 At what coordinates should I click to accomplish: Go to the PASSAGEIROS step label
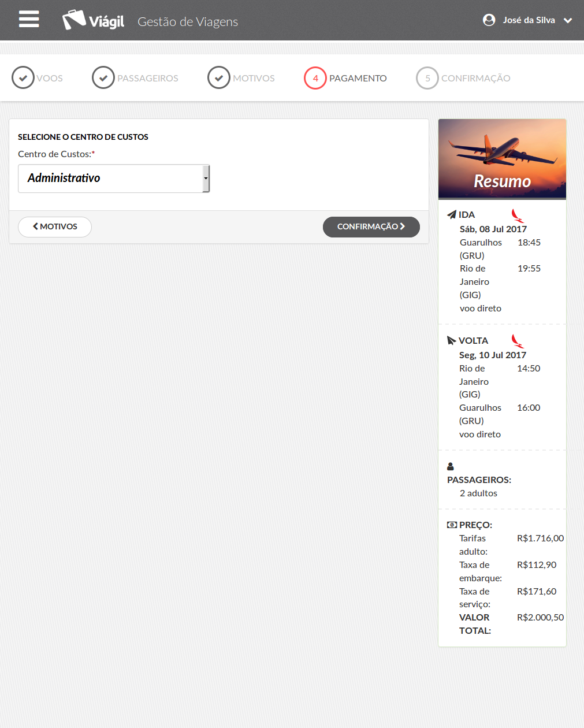[148, 78]
